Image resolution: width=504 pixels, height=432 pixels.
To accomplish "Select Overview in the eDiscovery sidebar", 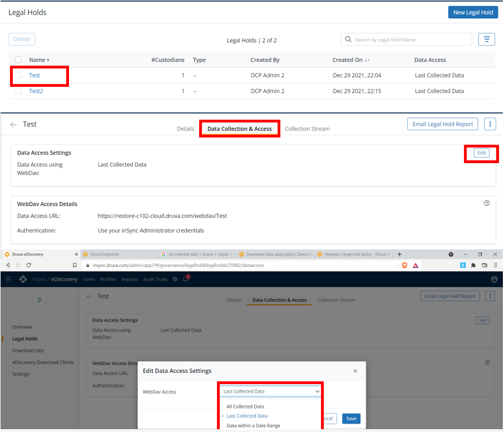I will (22, 327).
